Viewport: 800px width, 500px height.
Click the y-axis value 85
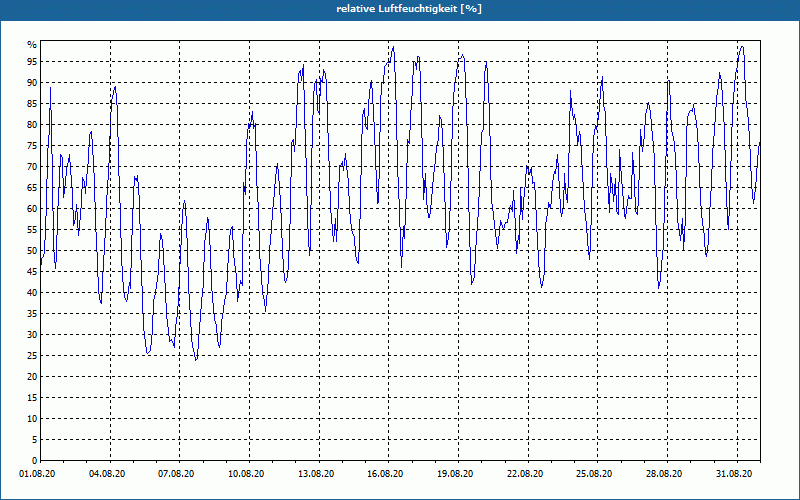coord(32,104)
